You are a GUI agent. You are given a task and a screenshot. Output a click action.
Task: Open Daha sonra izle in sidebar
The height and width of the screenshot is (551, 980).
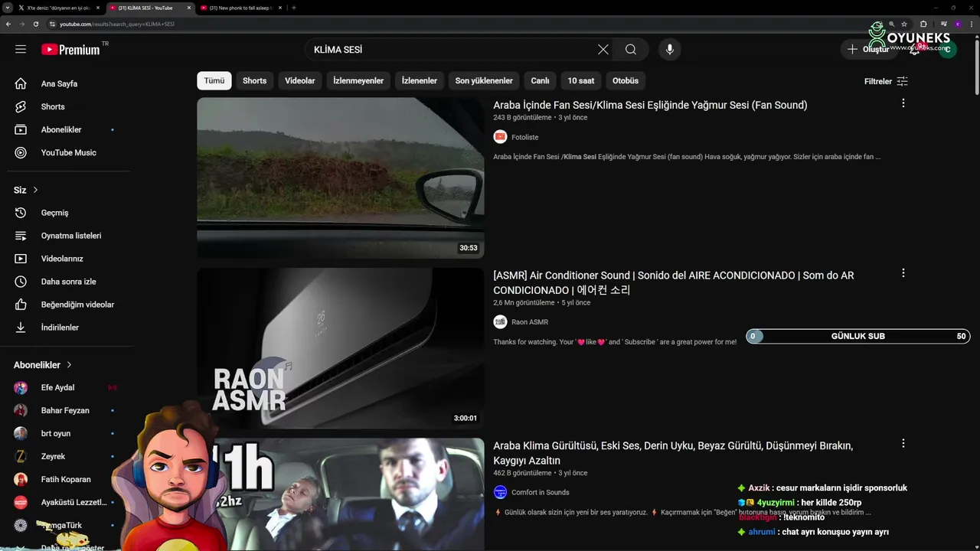[x=67, y=282]
